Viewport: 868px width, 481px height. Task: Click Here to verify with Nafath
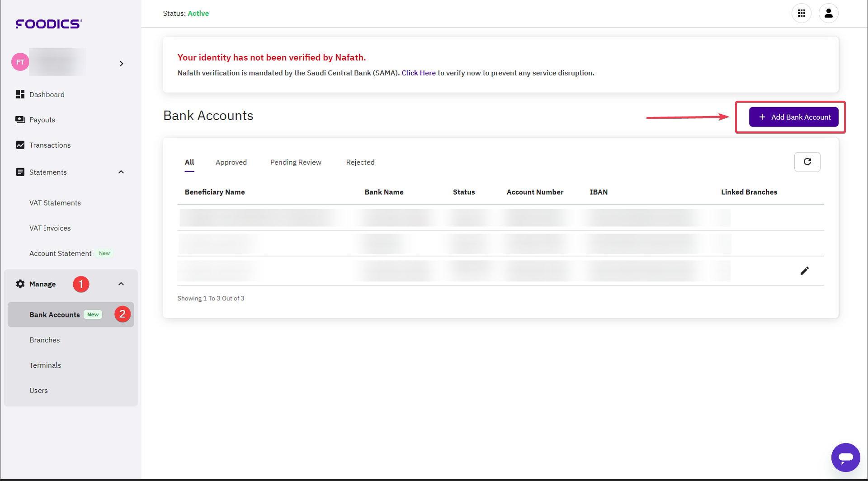(418, 73)
